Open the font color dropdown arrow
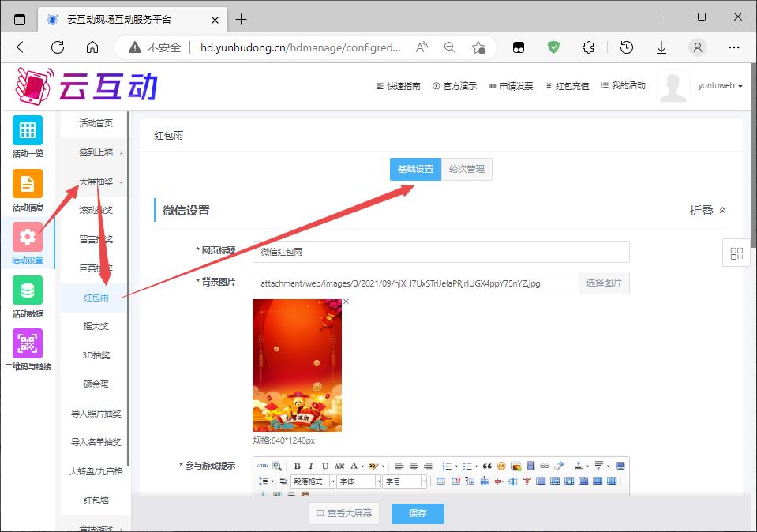The height and width of the screenshot is (532, 757). click(x=362, y=466)
